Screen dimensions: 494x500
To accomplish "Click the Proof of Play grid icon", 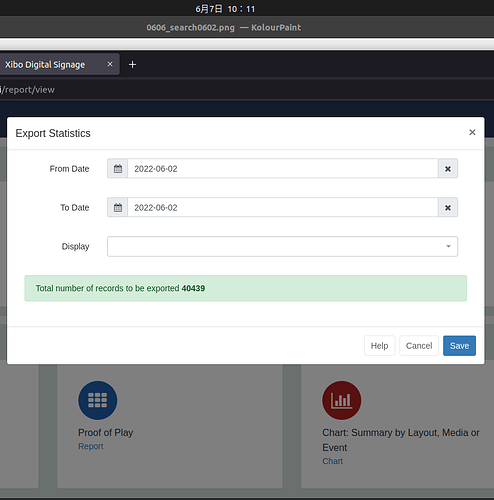I will coord(98,400).
